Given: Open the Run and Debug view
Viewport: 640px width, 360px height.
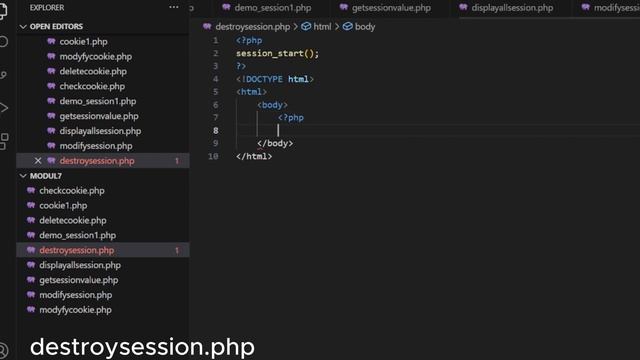Looking at the screenshot, I should [4, 108].
